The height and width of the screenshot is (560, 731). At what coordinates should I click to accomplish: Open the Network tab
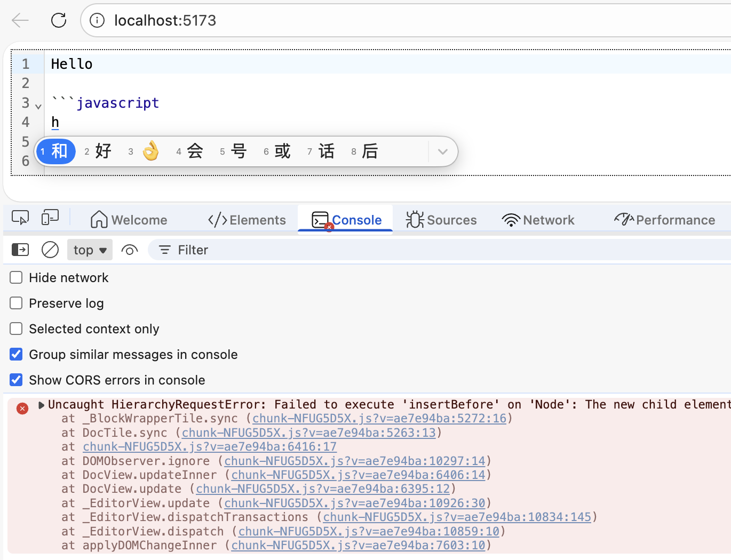pos(538,220)
